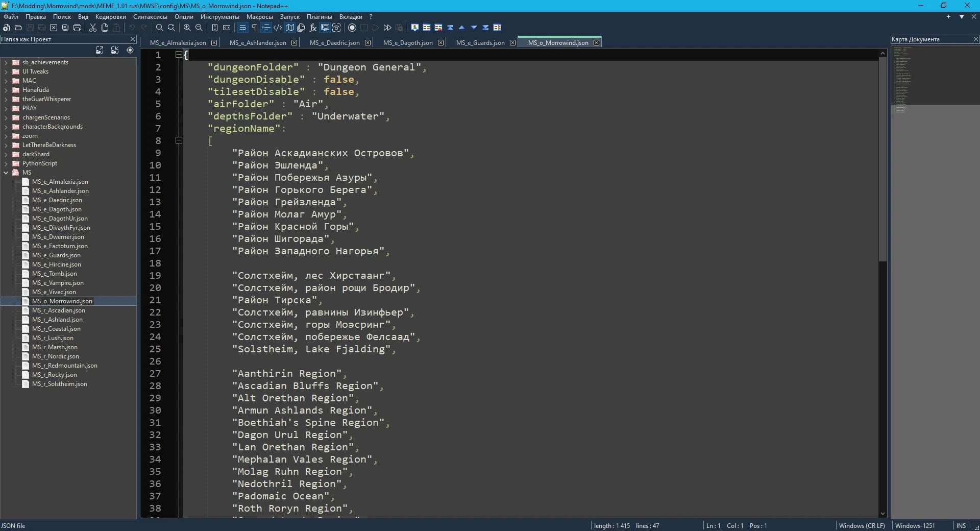Expand the chargenScenarios folder
Screen dimensions: 980x531
tap(6, 117)
